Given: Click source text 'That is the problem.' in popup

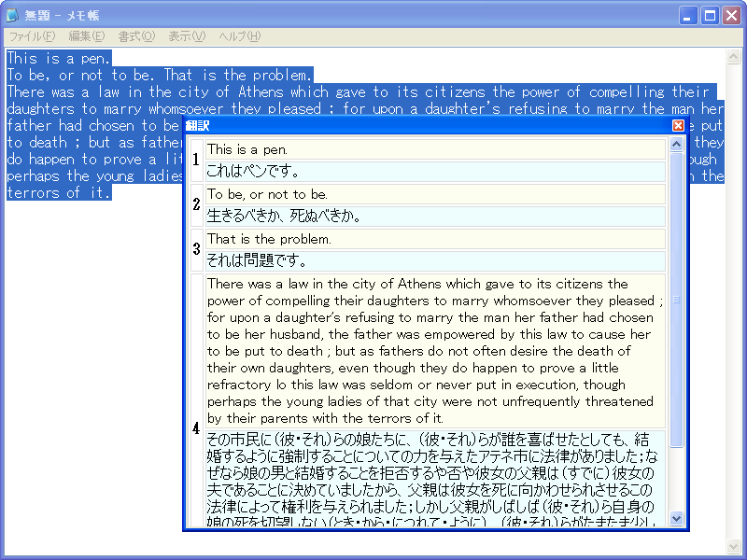Looking at the screenshot, I should point(435,239).
